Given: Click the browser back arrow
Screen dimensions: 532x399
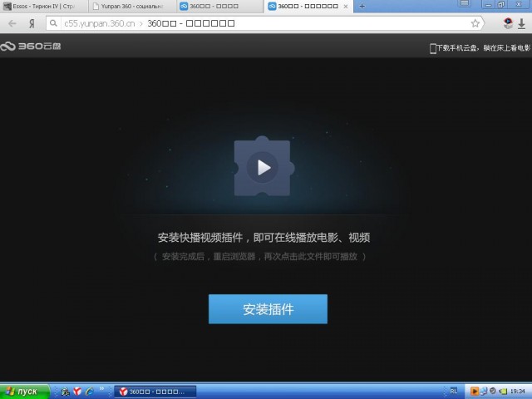Looking at the screenshot, I should pos(12,23).
